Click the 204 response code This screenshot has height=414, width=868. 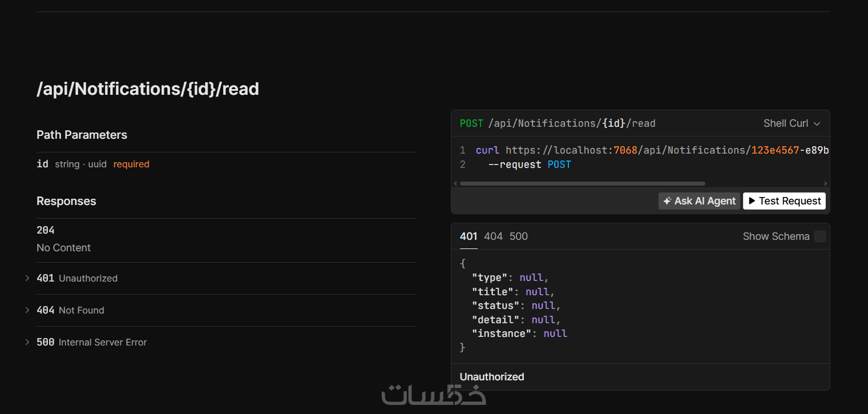[x=46, y=230]
